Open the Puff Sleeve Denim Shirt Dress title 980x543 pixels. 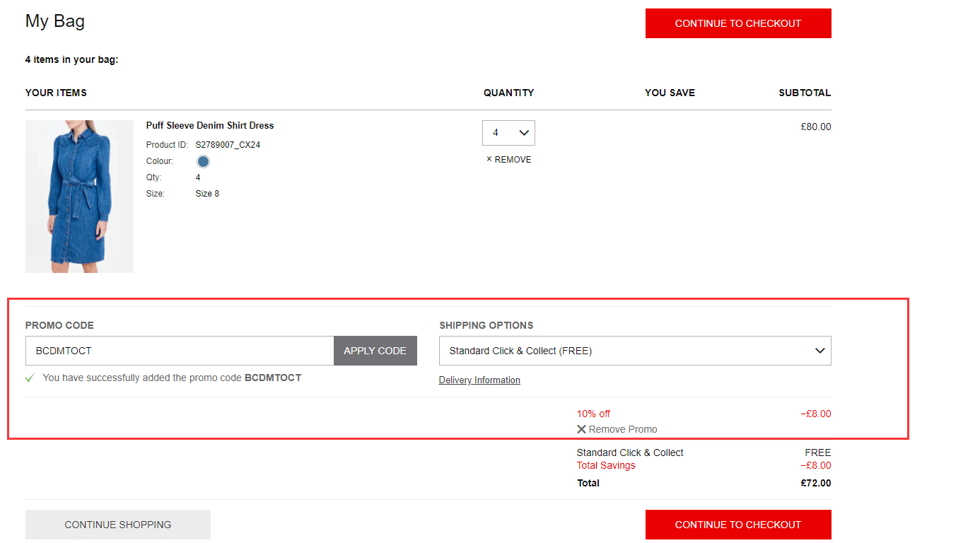[210, 125]
